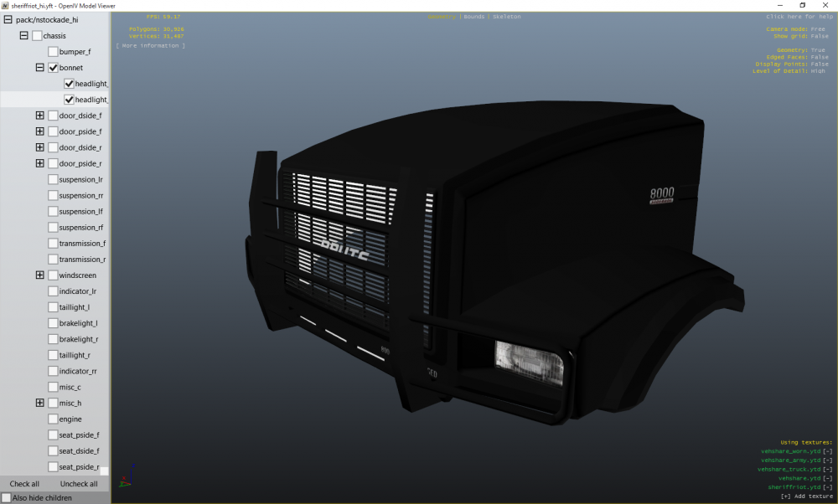Remove sheriffriot.ytd texture with [-]
The image size is (838, 504).
pos(828,487)
